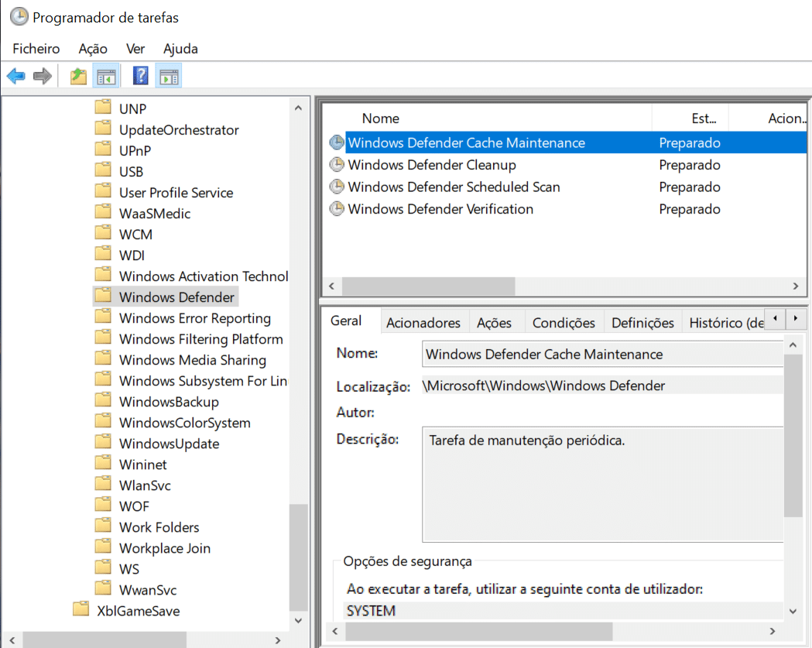Select the Geral tab
The width and height of the screenshot is (812, 648).
click(346, 321)
